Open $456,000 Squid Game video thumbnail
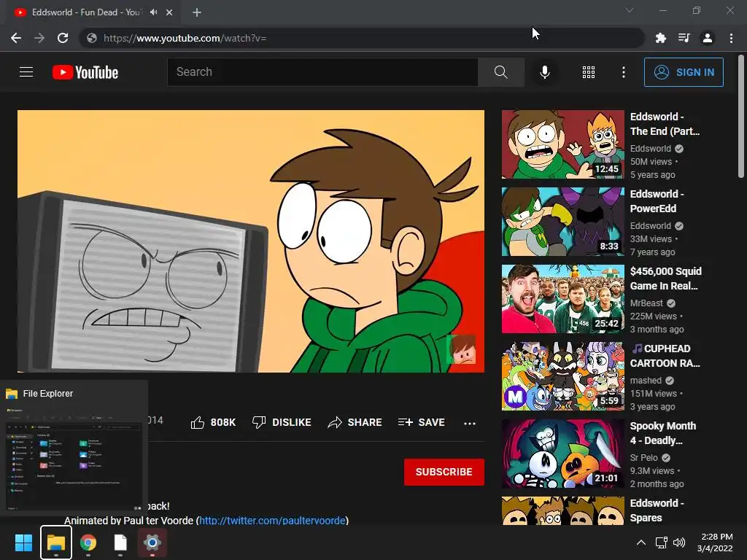 click(x=562, y=298)
